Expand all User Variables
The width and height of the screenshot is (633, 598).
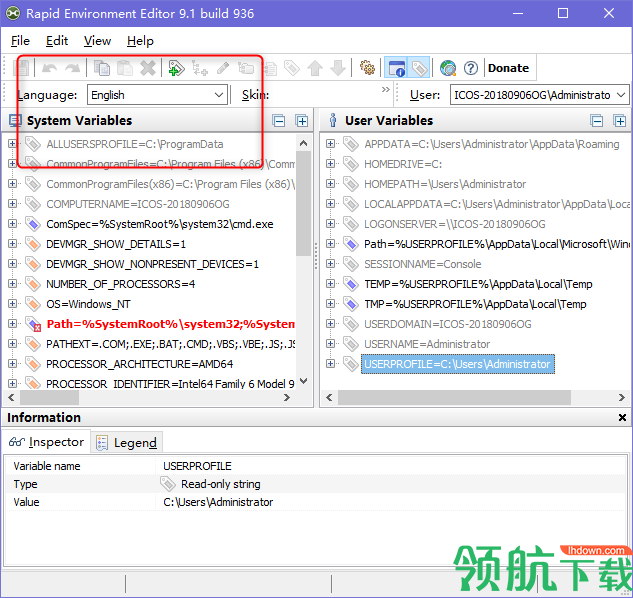coord(620,121)
